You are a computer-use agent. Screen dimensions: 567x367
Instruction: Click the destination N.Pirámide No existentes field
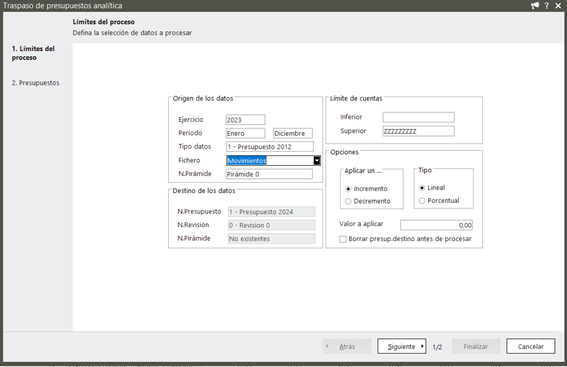coord(272,239)
